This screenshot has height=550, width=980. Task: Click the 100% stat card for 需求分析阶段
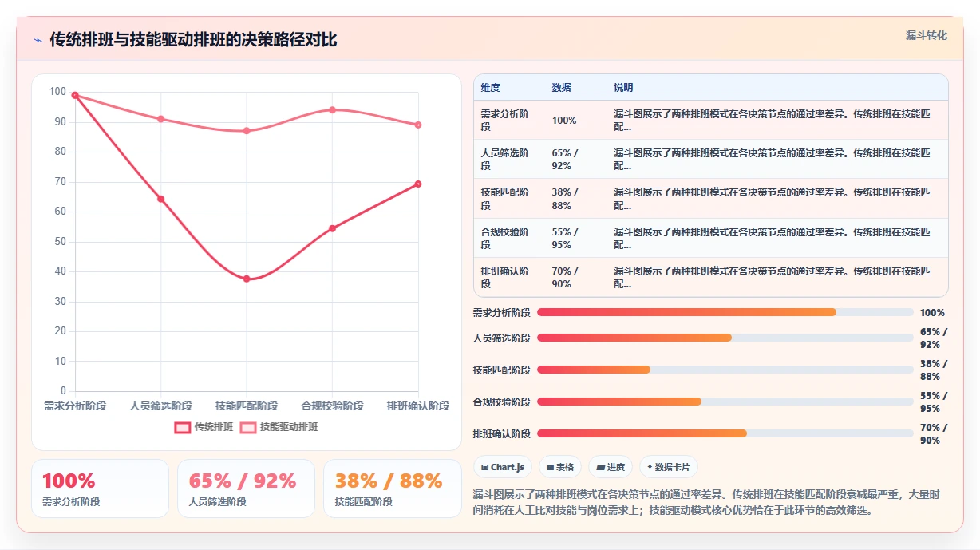[100, 489]
